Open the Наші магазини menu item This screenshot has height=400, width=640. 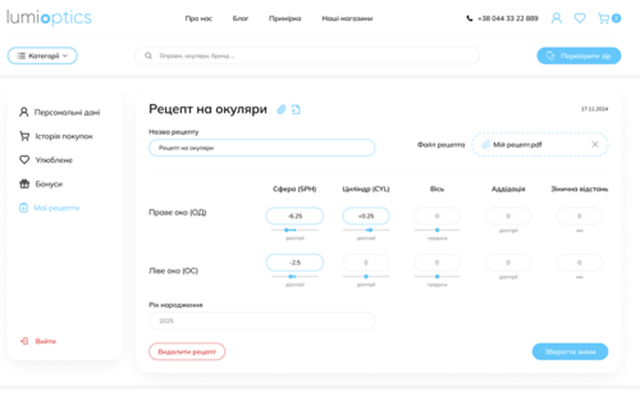347,18
